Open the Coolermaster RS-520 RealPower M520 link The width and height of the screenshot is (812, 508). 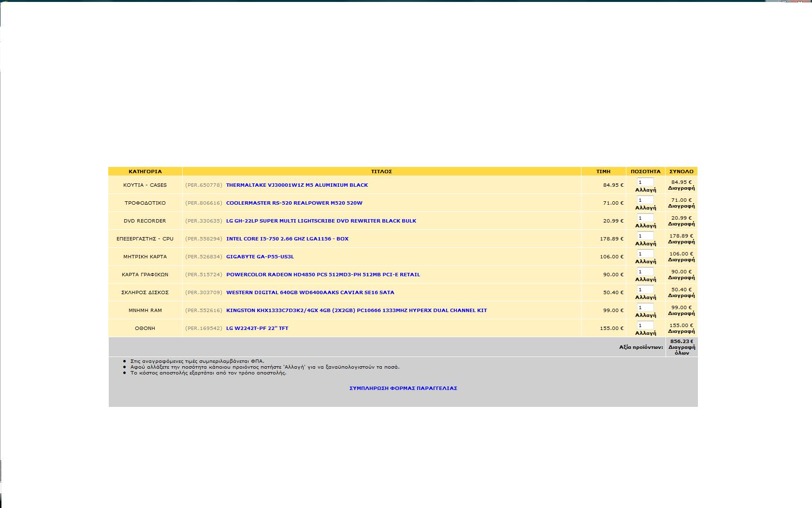click(x=294, y=203)
